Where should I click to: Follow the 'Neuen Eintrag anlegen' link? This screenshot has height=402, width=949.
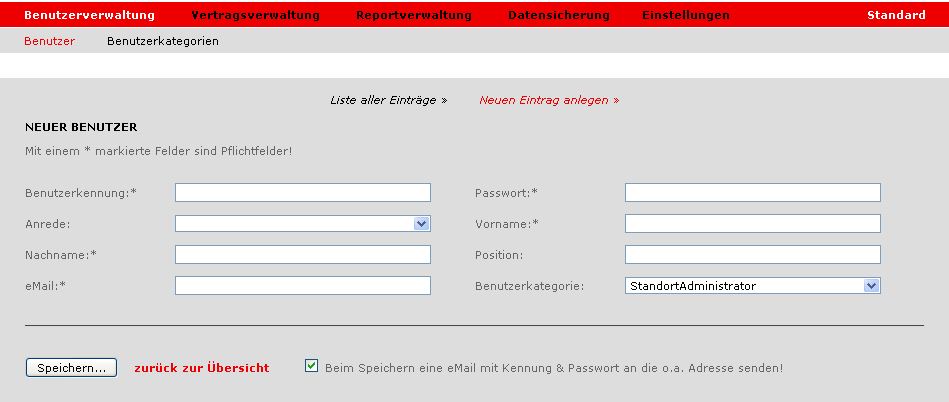point(550,100)
